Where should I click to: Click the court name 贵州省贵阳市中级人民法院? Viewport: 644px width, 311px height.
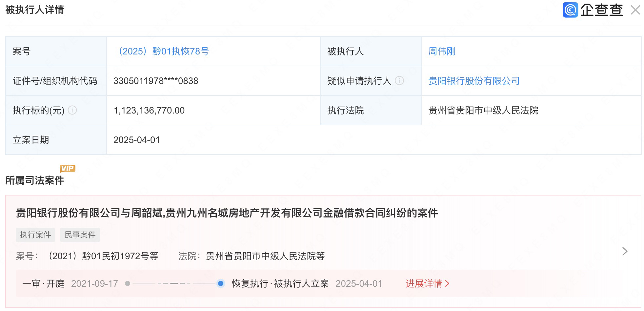[x=483, y=110]
